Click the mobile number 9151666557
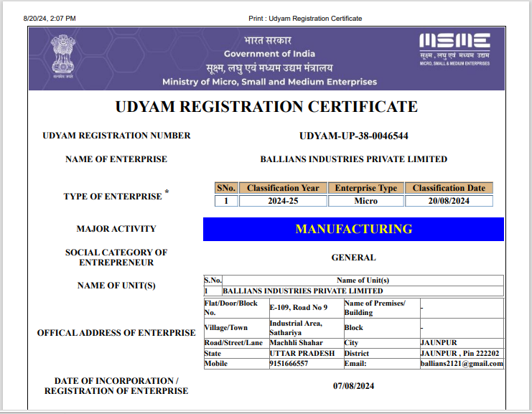Image resolution: width=532 pixels, height=414 pixels. (307, 364)
